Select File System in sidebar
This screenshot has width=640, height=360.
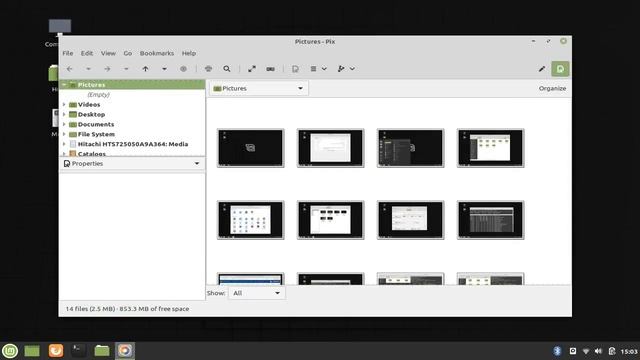(x=96, y=134)
